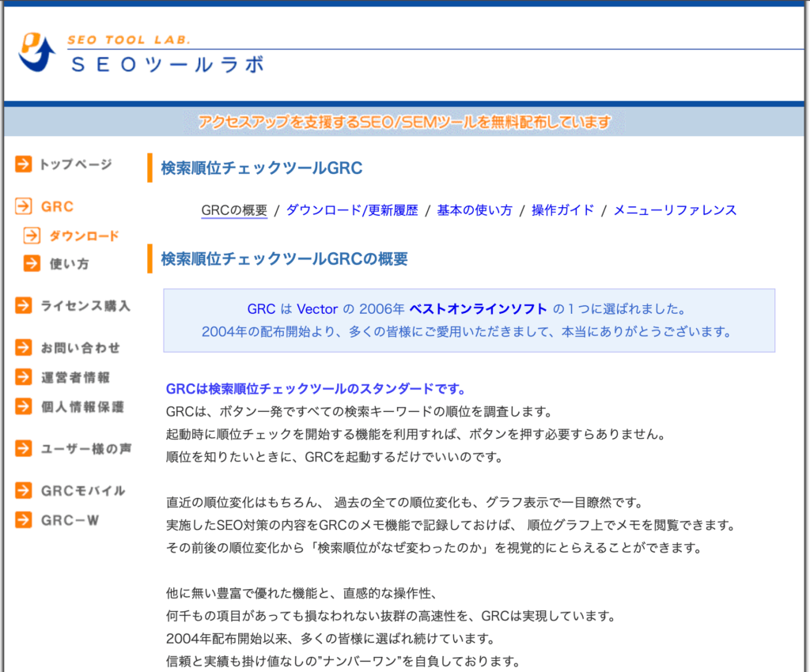Screen dimensions: 810x672
Task: Click the arrow icon next to 使い方
Action: coord(32,264)
